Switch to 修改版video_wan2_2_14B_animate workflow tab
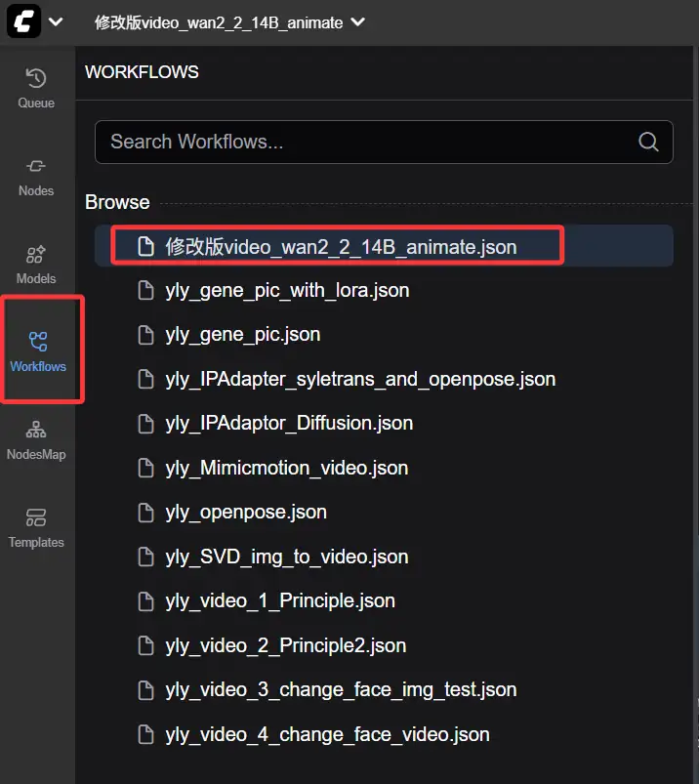699x784 pixels. point(218,22)
